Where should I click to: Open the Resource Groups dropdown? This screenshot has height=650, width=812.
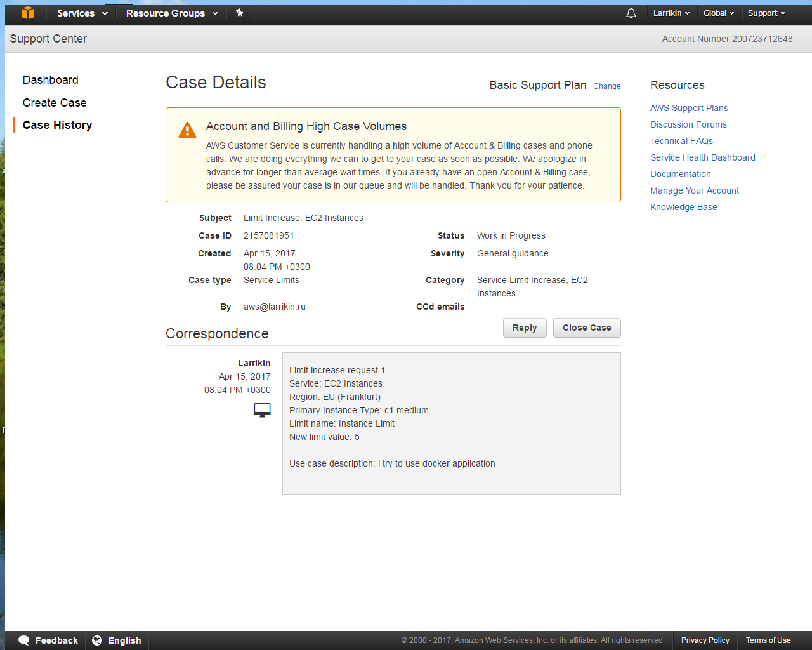click(x=171, y=13)
